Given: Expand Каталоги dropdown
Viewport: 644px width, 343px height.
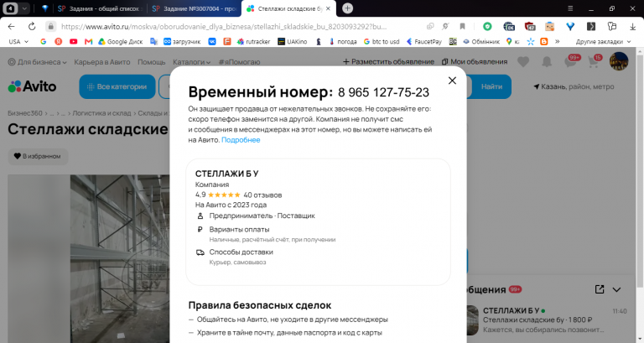Looking at the screenshot, I should click(191, 62).
